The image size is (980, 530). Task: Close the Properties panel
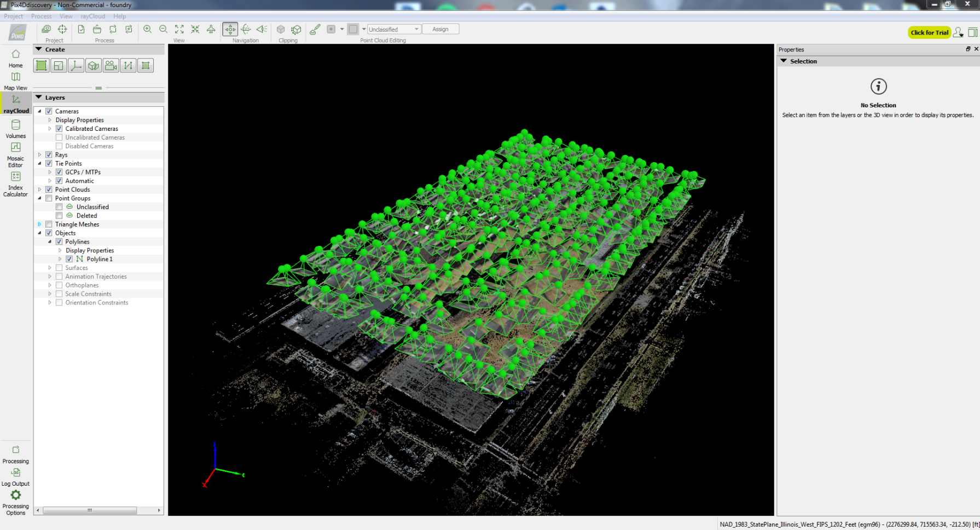976,49
